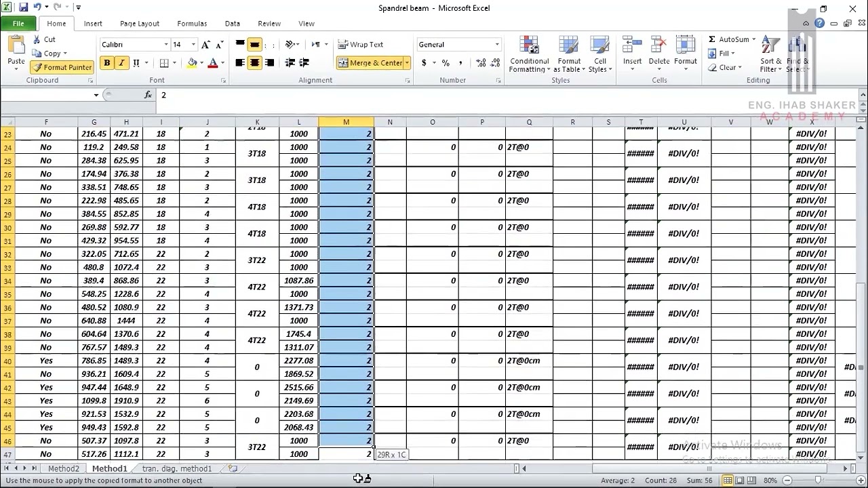Click the Increase Font Size icon
868x488 pixels.
pyautogui.click(x=206, y=45)
